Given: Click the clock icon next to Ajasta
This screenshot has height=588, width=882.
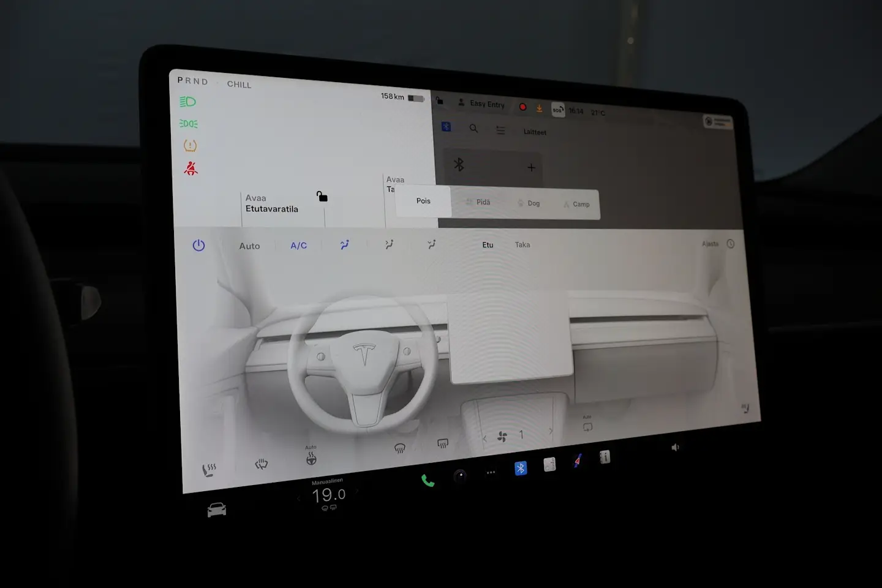Looking at the screenshot, I should pyautogui.click(x=731, y=244).
